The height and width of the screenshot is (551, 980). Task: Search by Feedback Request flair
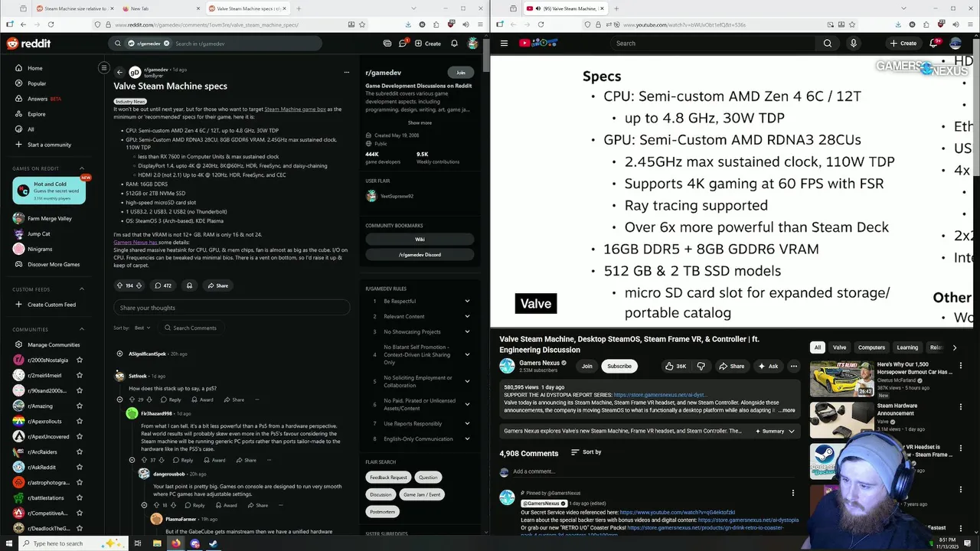tap(388, 477)
